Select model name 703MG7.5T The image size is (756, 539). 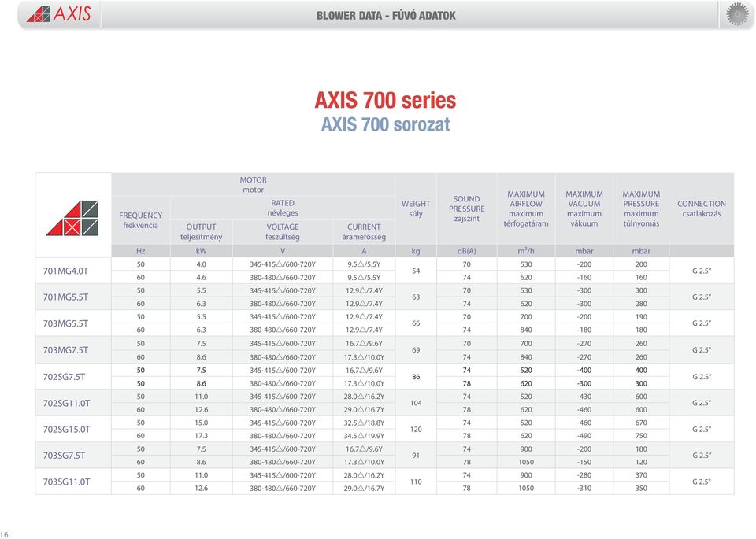65,349
